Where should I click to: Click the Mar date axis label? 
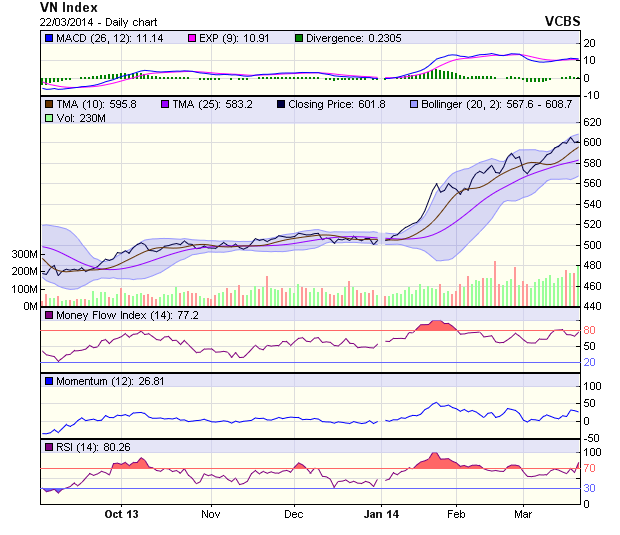point(523,514)
